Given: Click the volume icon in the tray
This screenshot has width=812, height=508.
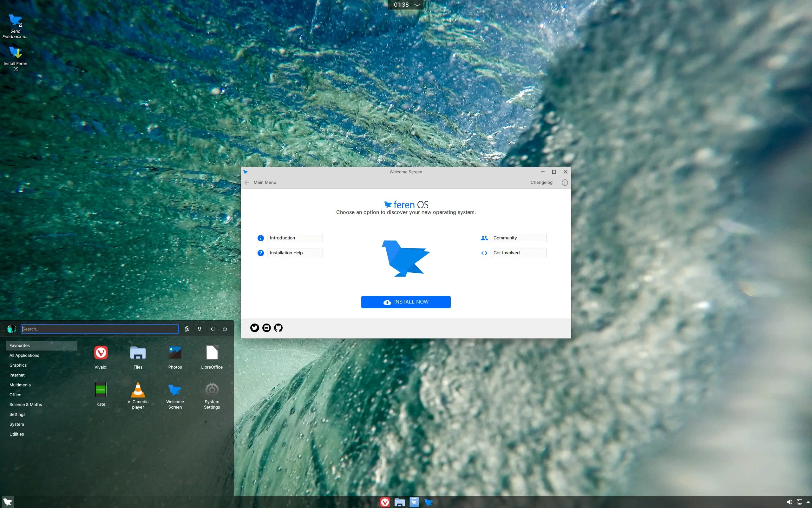Looking at the screenshot, I should (789, 502).
